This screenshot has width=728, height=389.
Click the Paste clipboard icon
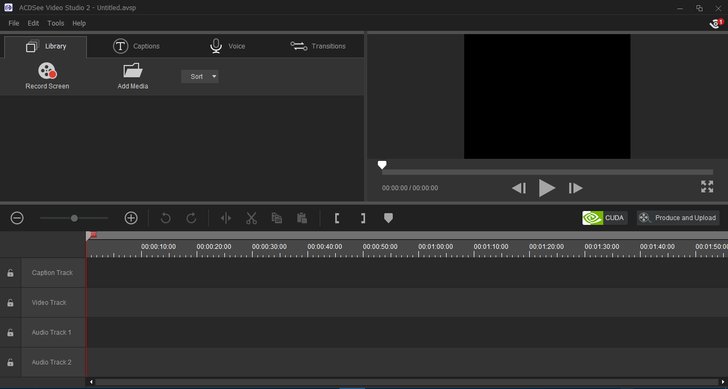pyautogui.click(x=302, y=218)
